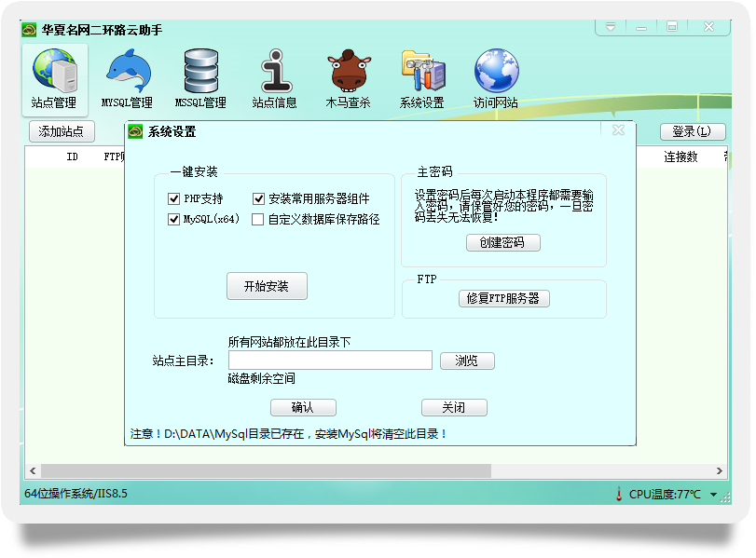The height and width of the screenshot is (558, 756).
Task: Confirm settings with 确认 button
Action: (x=303, y=408)
